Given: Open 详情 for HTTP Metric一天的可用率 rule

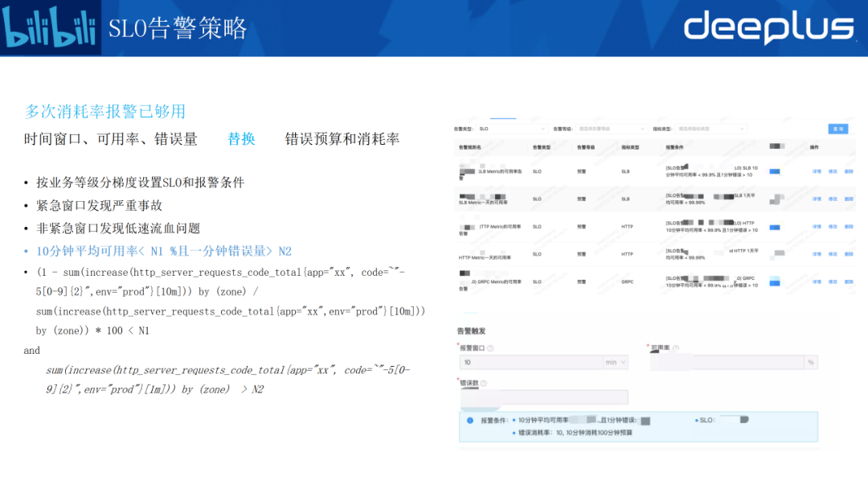Looking at the screenshot, I should [816, 254].
